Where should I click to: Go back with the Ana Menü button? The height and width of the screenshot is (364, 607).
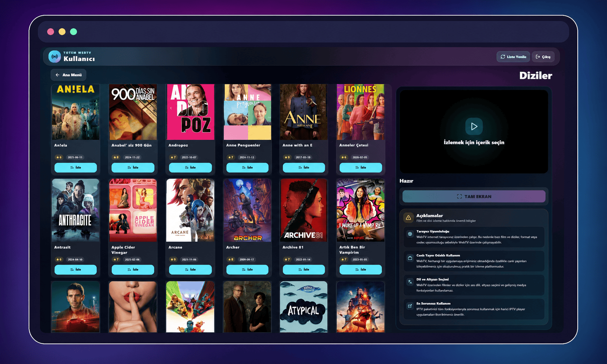click(x=69, y=75)
